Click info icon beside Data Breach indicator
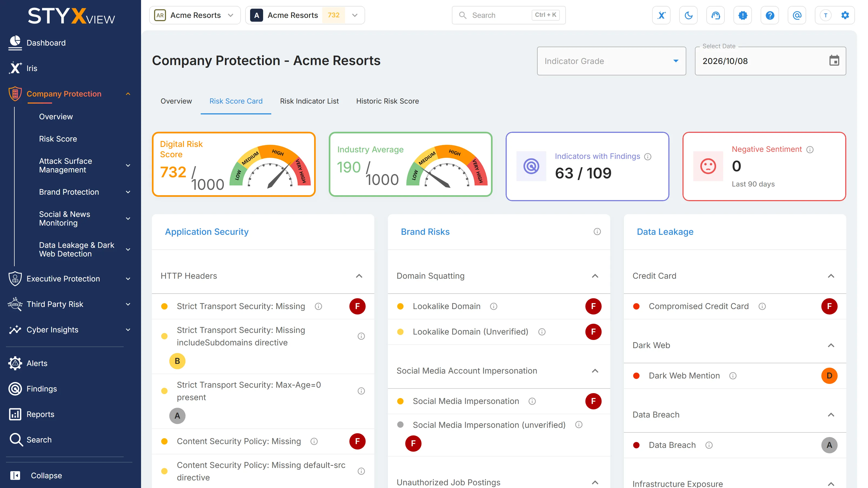Image resolution: width=868 pixels, height=488 pixels. click(x=709, y=445)
